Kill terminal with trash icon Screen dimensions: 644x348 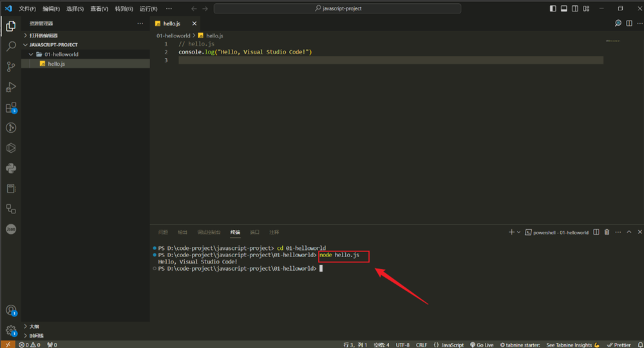[x=607, y=232]
